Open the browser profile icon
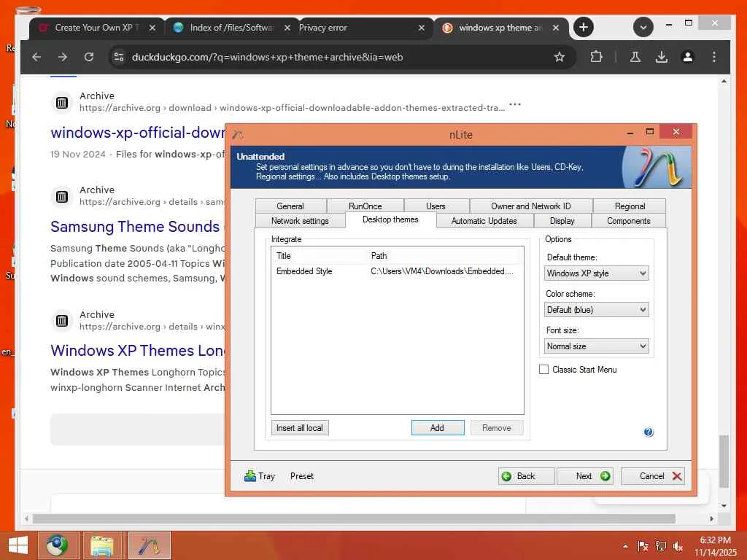 [687, 57]
